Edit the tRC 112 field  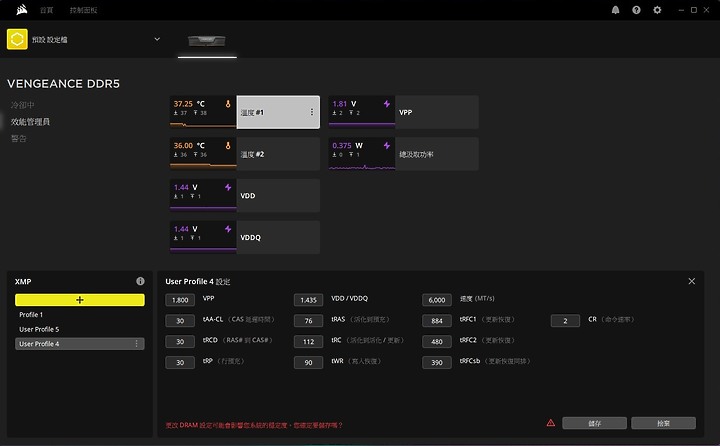[x=309, y=341]
